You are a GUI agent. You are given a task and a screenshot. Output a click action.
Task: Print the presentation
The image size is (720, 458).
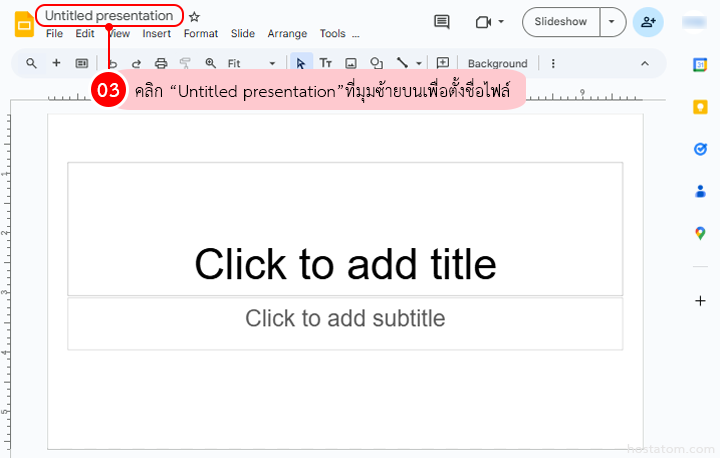(x=161, y=63)
